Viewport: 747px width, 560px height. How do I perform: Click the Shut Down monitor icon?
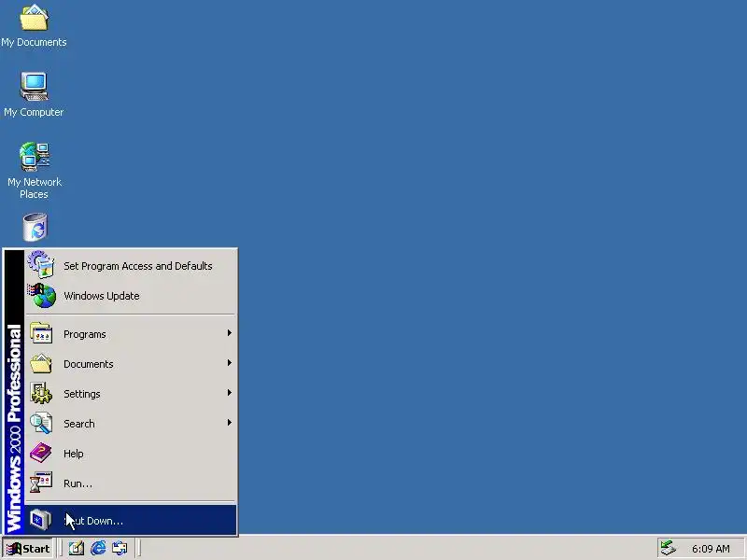pos(40,520)
